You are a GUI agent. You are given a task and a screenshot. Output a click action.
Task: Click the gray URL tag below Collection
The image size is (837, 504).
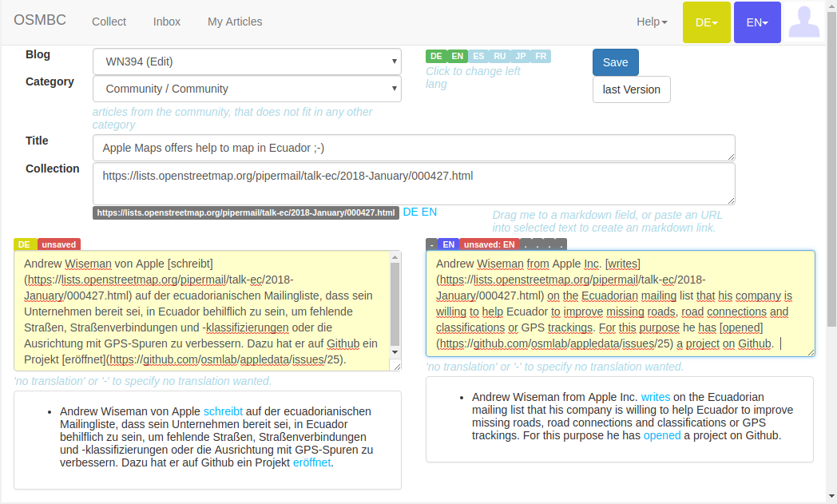246,212
